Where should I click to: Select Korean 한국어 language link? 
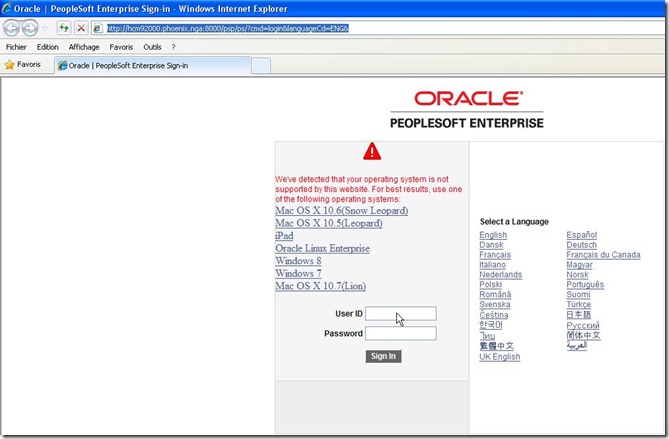[x=491, y=325]
